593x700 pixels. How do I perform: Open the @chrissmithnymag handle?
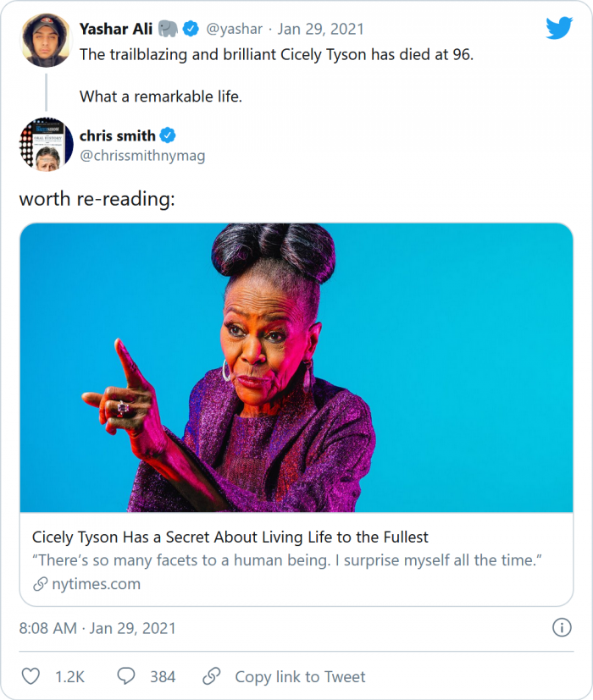pyautogui.click(x=142, y=156)
